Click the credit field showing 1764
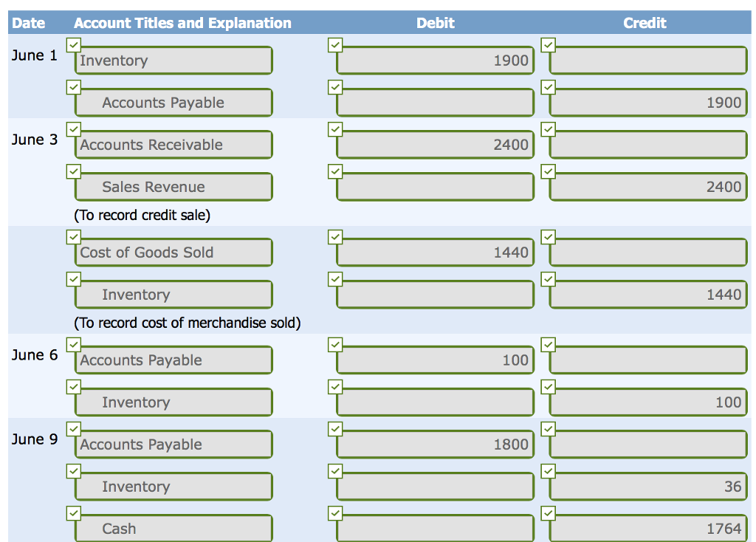This screenshot has width=756, height=542. (x=648, y=529)
